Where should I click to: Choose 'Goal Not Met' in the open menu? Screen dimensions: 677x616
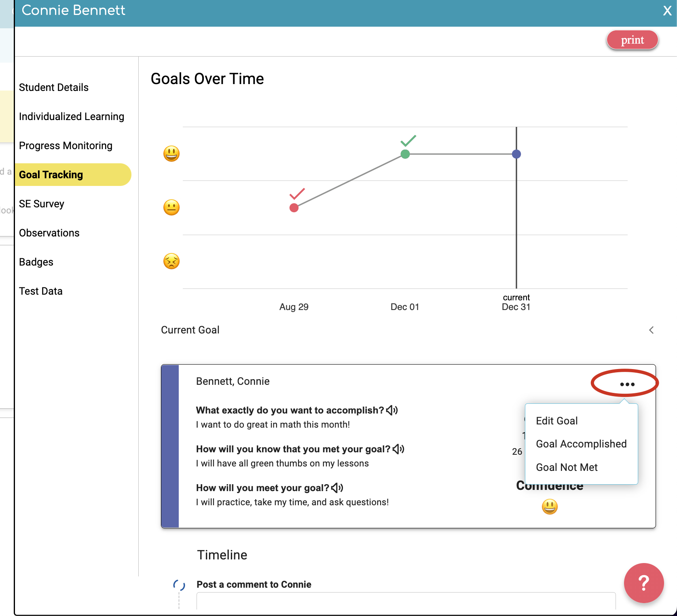point(567,467)
